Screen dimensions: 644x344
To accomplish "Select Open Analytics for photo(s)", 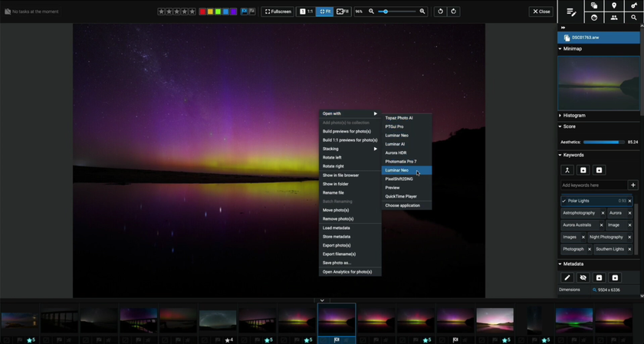I will (x=350, y=272).
